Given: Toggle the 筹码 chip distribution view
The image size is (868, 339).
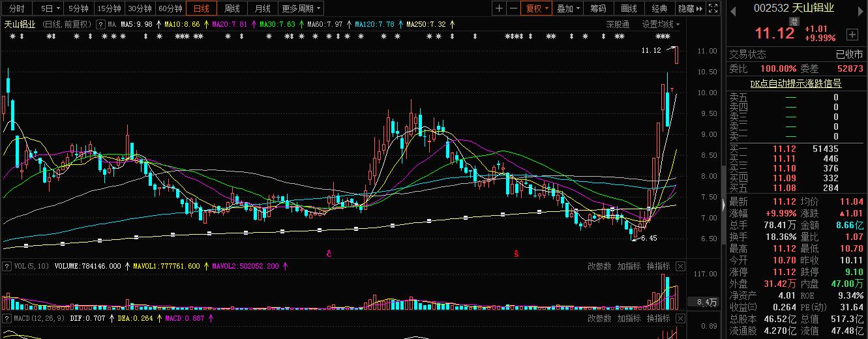Looking at the screenshot, I should pos(598,8).
